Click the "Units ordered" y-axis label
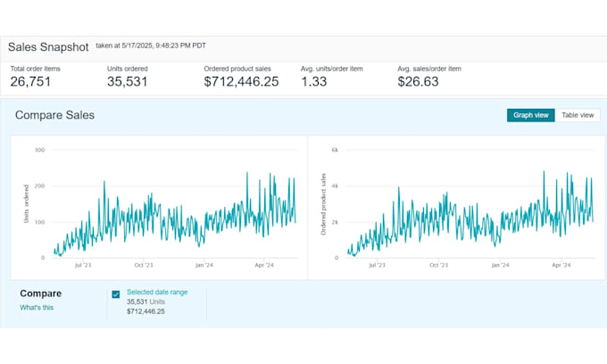The image size is (607, 364). pyautogui.click(x=26, y=203)
